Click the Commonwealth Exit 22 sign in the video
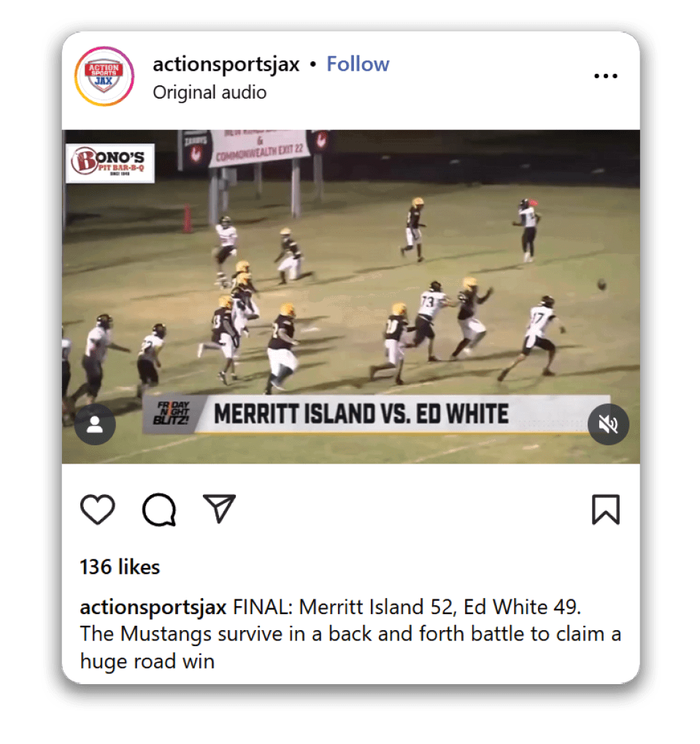 point(259,147)
